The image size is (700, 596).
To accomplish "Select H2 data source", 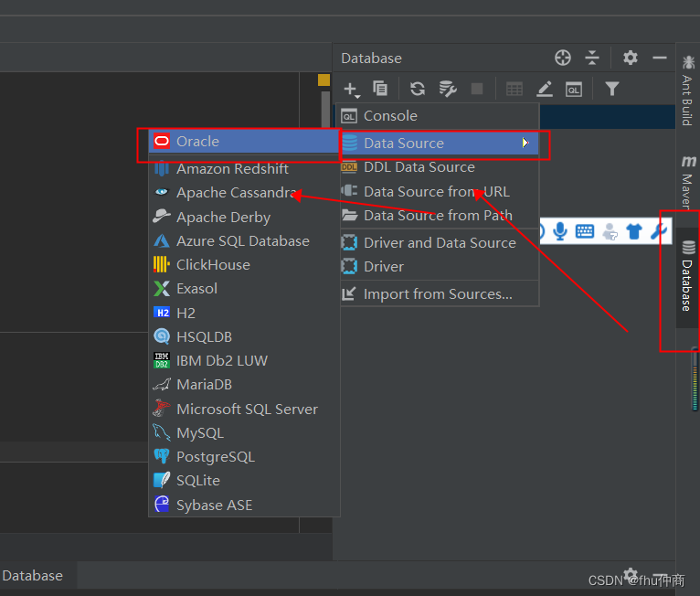I will (x=244, y=313).
